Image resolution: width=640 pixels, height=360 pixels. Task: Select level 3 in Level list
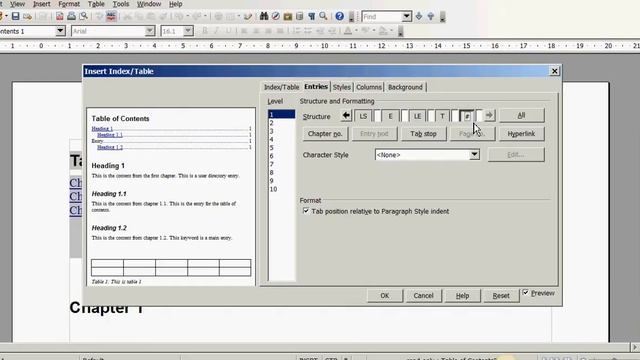click(x=281, y=131)
